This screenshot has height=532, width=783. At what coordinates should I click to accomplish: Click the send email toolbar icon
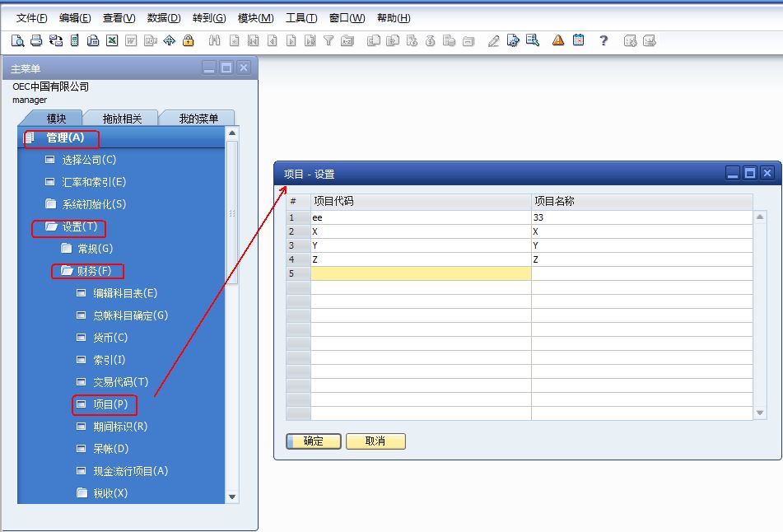(55, 40)
